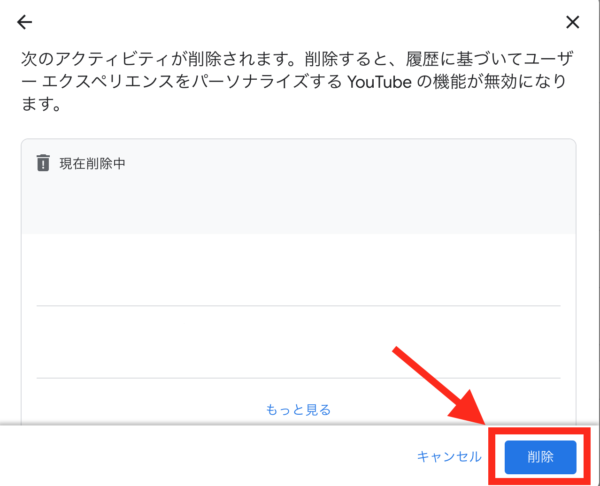Click the word YouTube in the description
This screenshot has height=486, width=600.
(x=379, y=82)
